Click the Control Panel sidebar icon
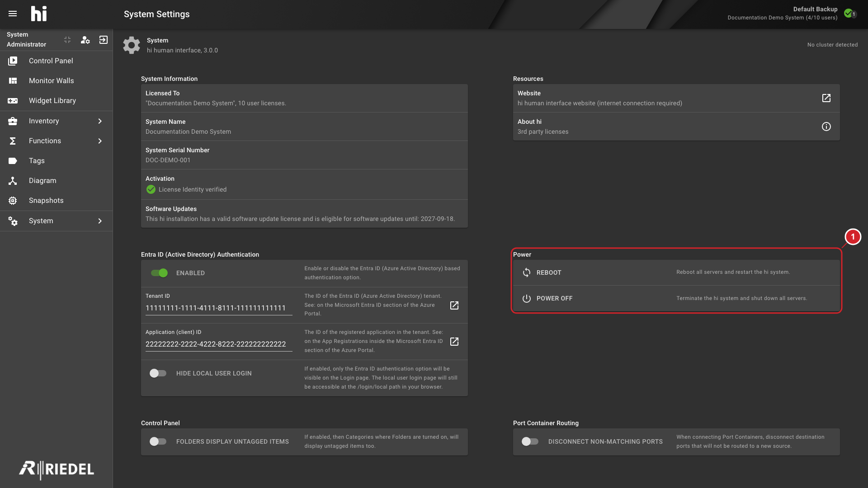This screenshot has width=868, height=488. (x=13, y=61)
